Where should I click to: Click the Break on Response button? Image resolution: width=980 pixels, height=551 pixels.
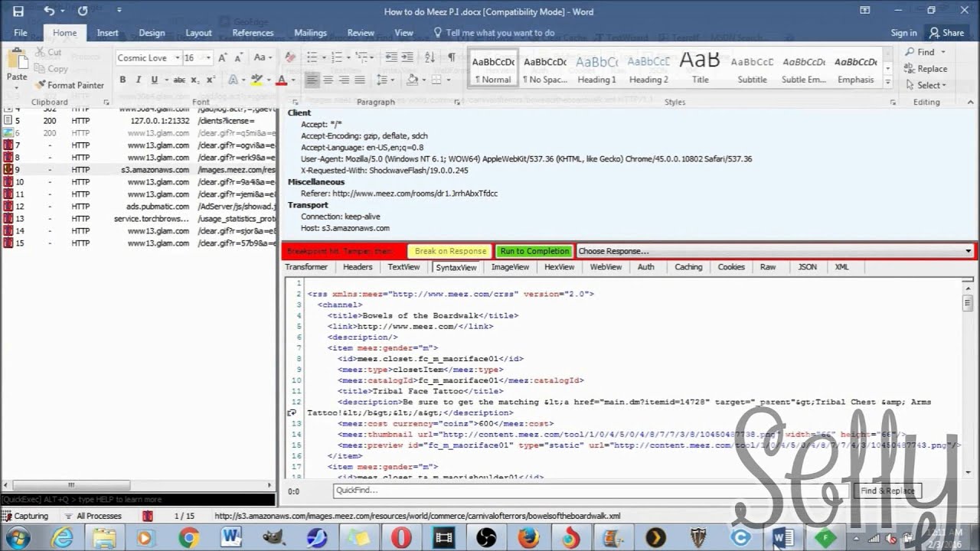450,251
